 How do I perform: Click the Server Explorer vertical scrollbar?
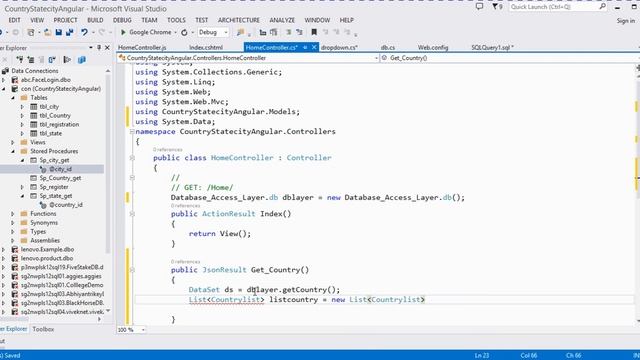108,163
